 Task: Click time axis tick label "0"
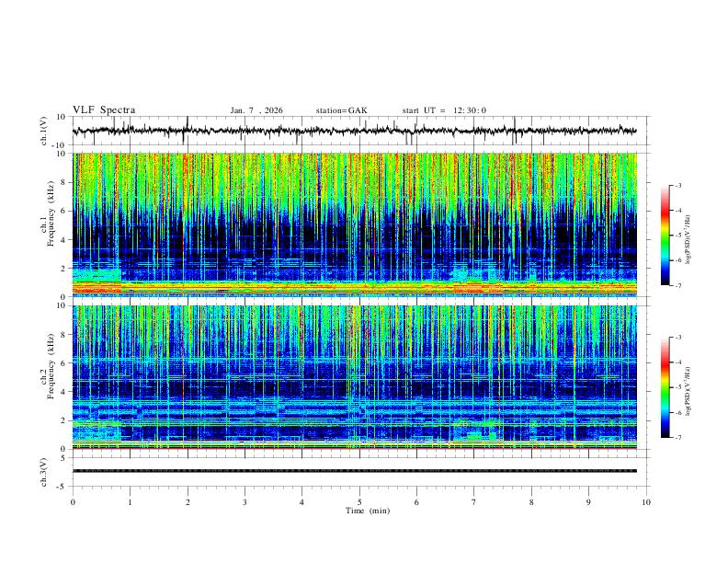[x=73, y=502]
